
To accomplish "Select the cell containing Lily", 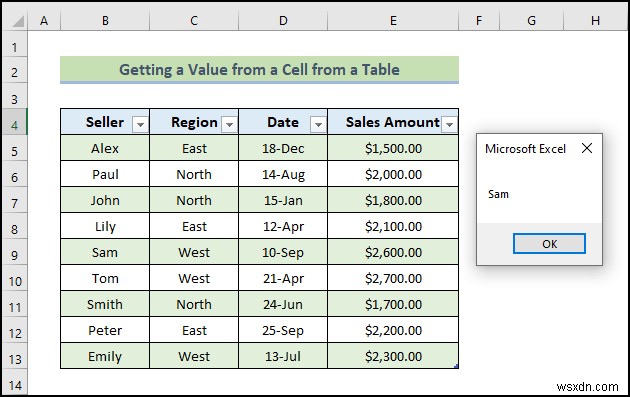I will [x=105, y=226].
